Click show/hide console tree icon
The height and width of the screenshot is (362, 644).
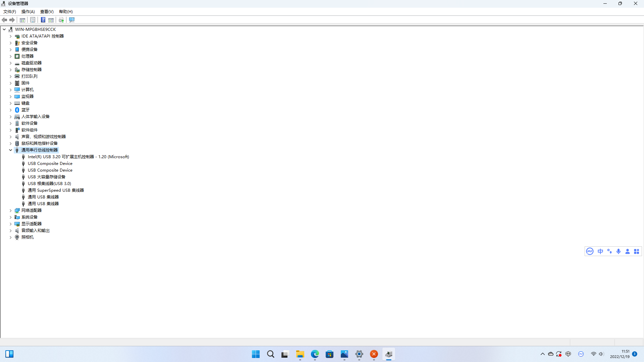pyautogui.click(x=22, y=20)
